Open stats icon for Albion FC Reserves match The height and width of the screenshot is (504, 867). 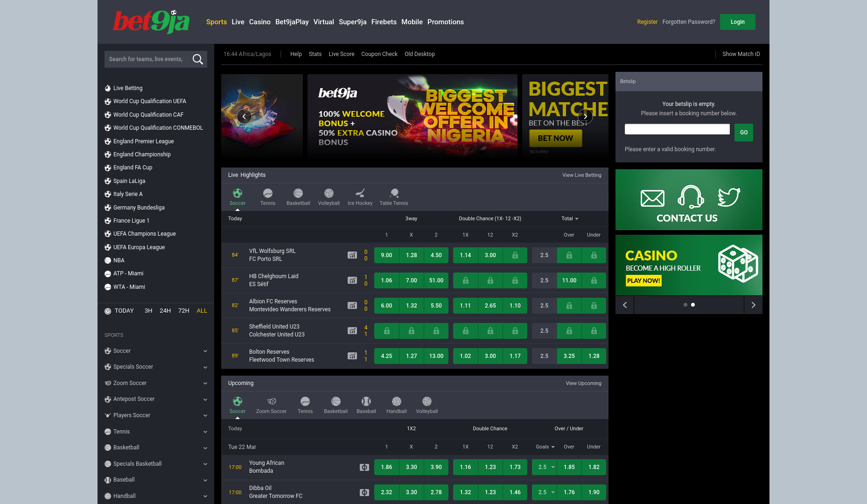[x=352, y=306]
